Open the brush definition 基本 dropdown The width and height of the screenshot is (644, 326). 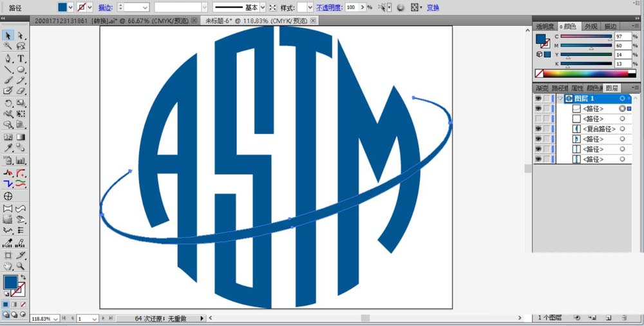click(261, 7)
